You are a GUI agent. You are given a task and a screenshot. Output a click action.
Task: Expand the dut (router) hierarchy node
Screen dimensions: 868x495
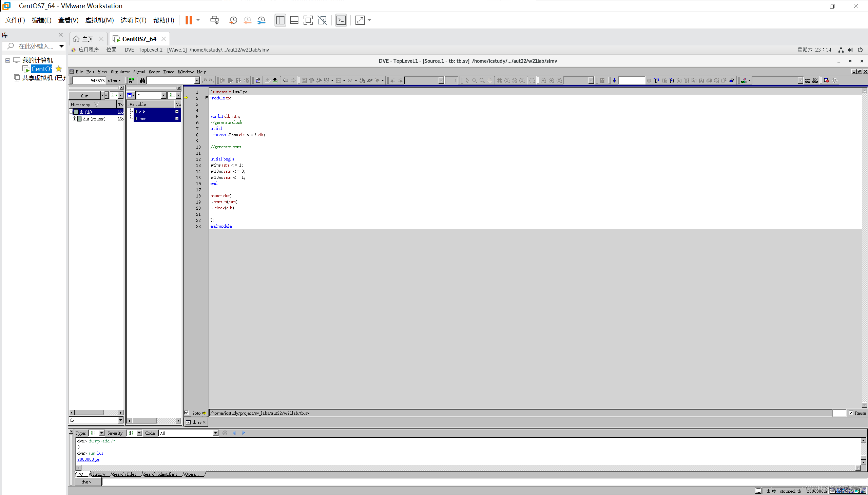(x=74, y=119)
